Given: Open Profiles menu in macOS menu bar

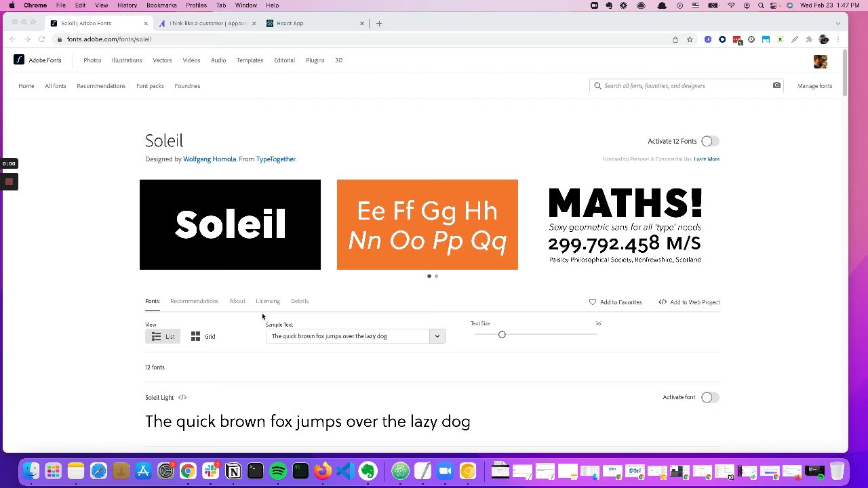Looking at the screenshot, I should [x=196, y=5].
